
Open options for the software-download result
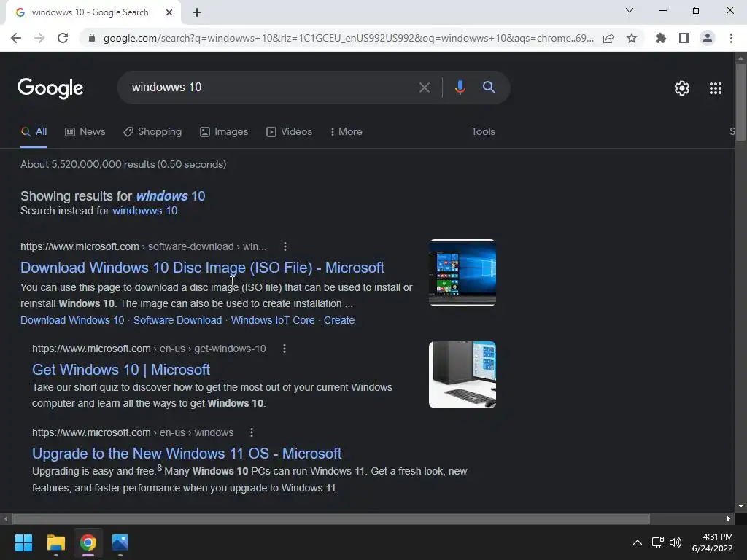click(x=285, y=246)
